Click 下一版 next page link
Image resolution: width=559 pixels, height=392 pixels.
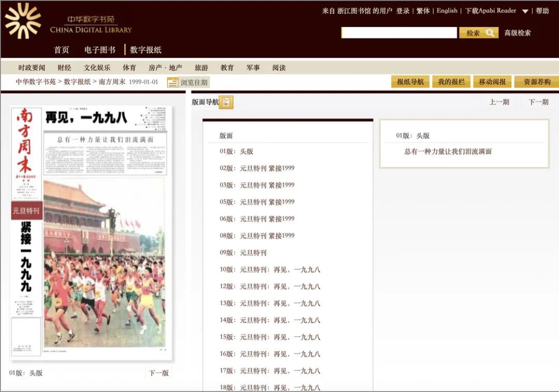(159, 373)
